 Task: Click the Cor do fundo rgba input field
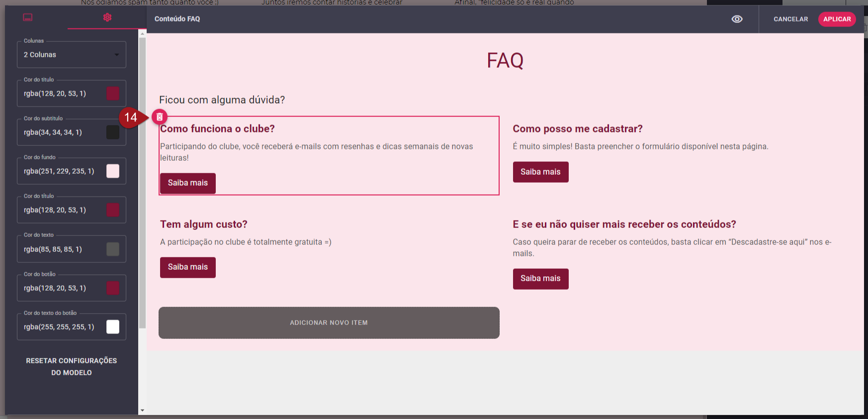[x=60, y=171]
